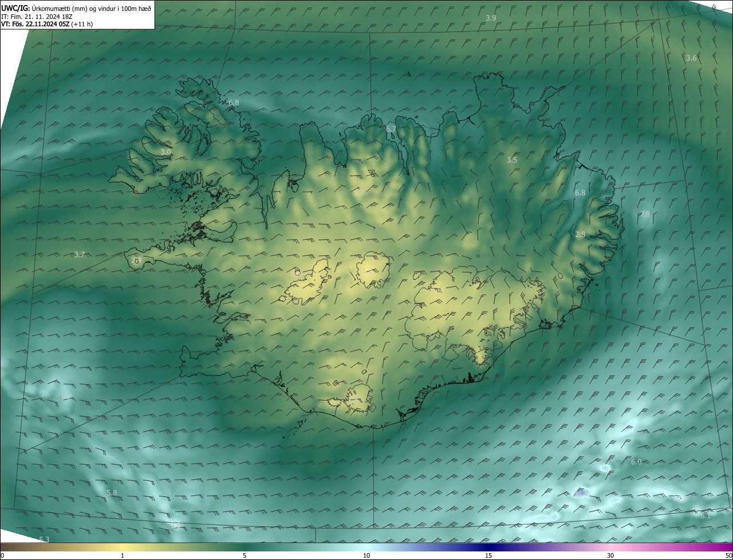Click the '5' tick on the color scale
The image size is (733, 560).
(245, 555)
